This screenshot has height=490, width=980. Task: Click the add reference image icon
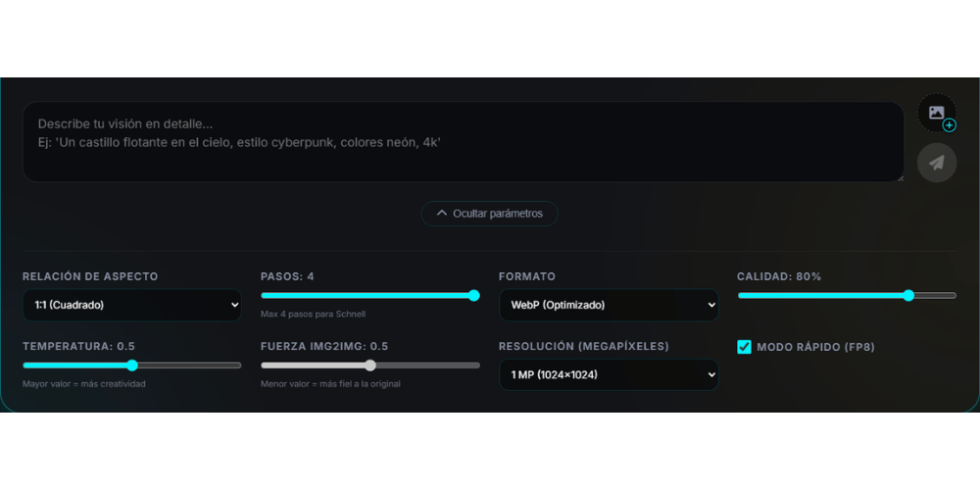(x=936, y=113)
